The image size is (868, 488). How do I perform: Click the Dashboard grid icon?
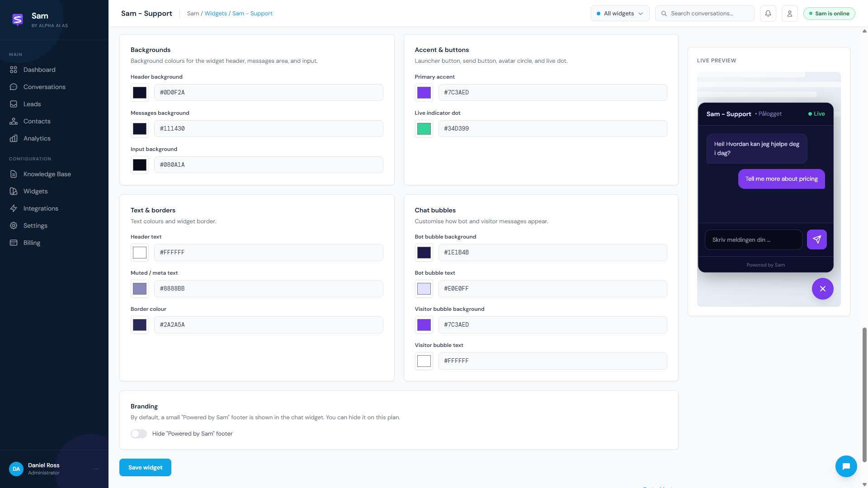[14, 70]
